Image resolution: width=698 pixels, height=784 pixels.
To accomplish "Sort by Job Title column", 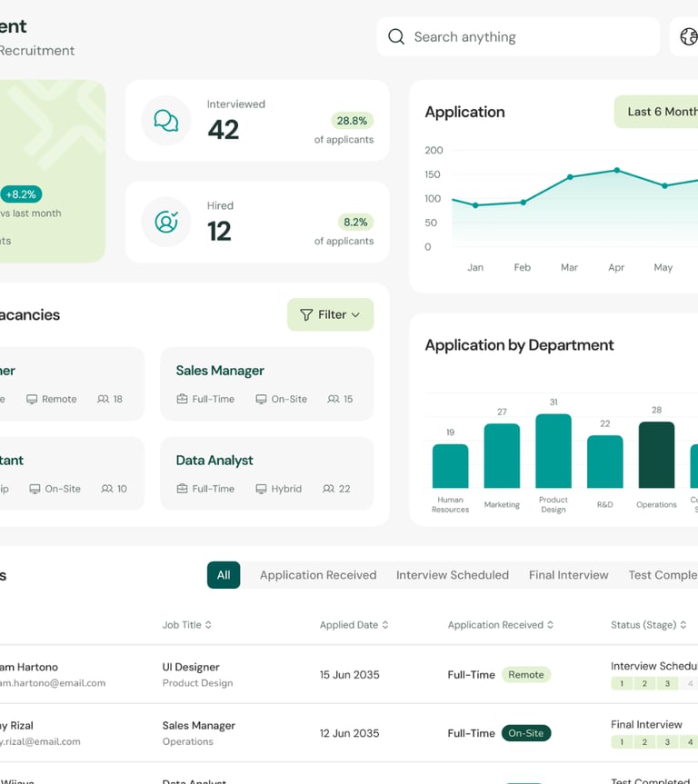I will point(186,624).
